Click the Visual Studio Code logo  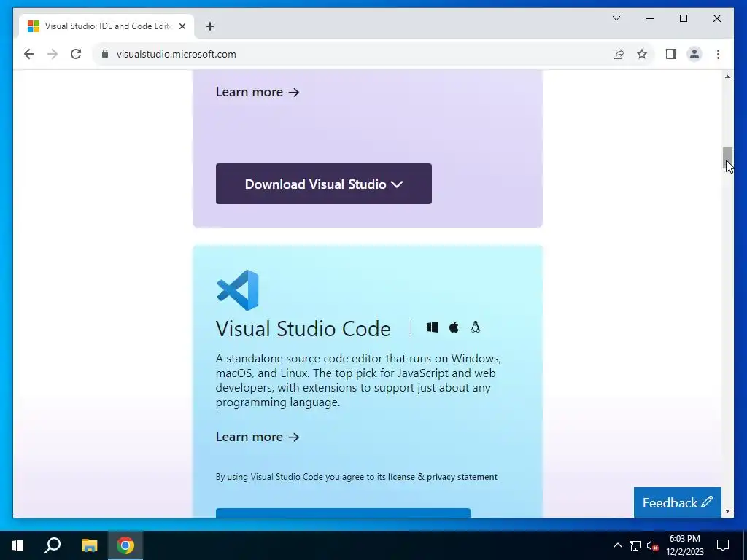238,290
